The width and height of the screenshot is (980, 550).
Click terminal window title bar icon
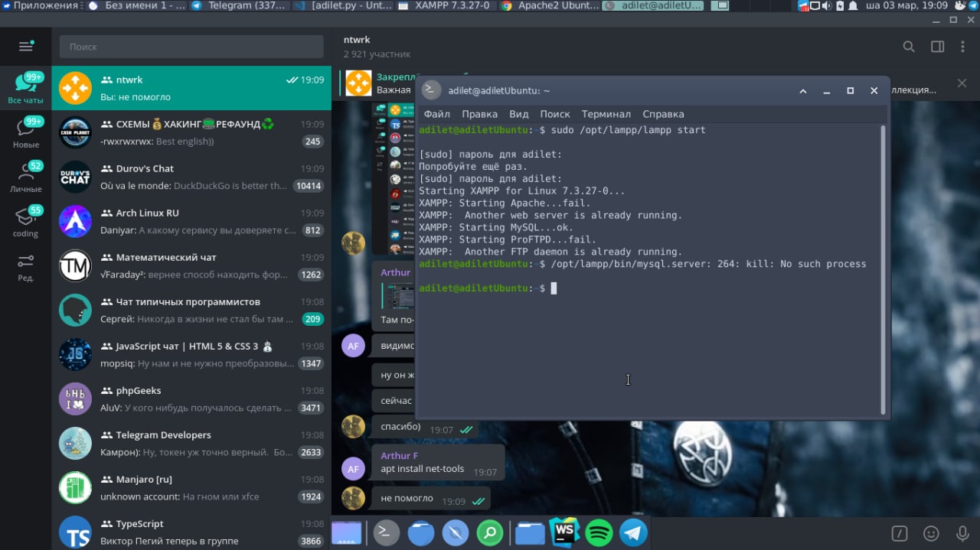click(x=432, y=90)
